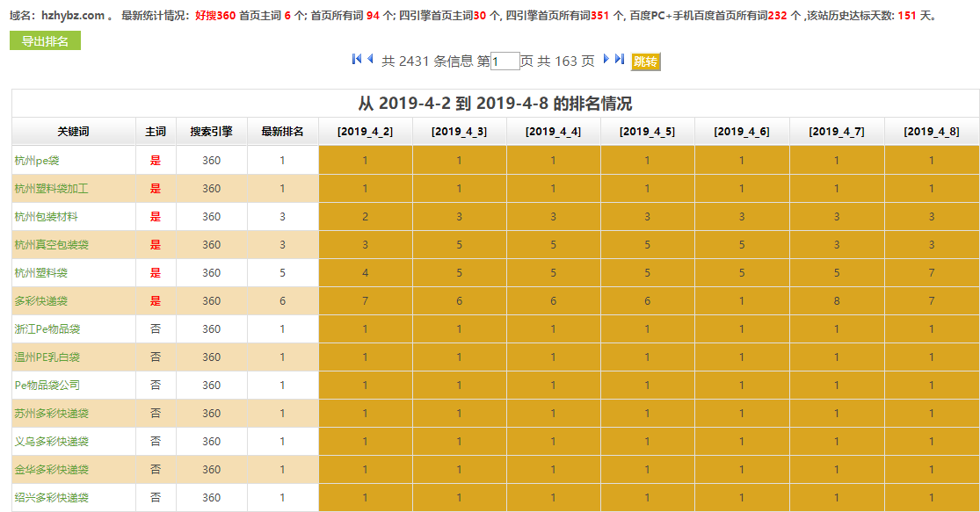Click the 是 main-word marker for 杭州包装材料
The height and width of the screenshot is (512, 980).
tap(156, 216)
